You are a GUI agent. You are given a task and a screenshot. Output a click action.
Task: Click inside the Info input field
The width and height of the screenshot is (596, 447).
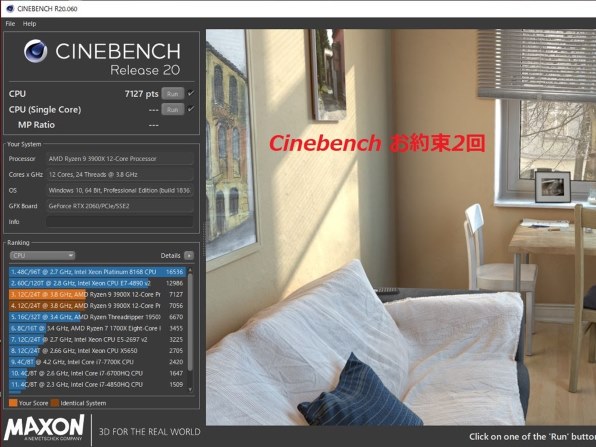pyautogui.click(x=120, y=222)
